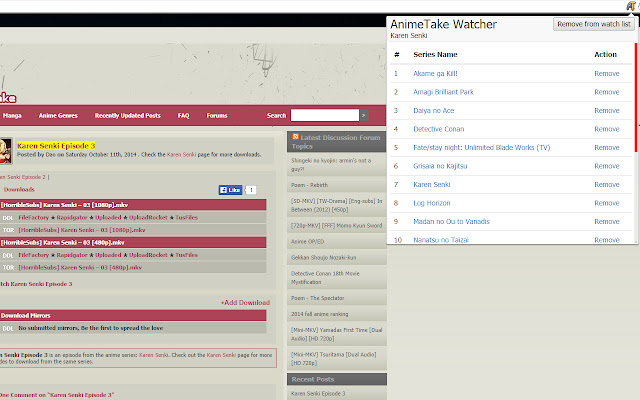Remove Fate/stay night from list
Screen dimensions: 640x400
point(607,147)
